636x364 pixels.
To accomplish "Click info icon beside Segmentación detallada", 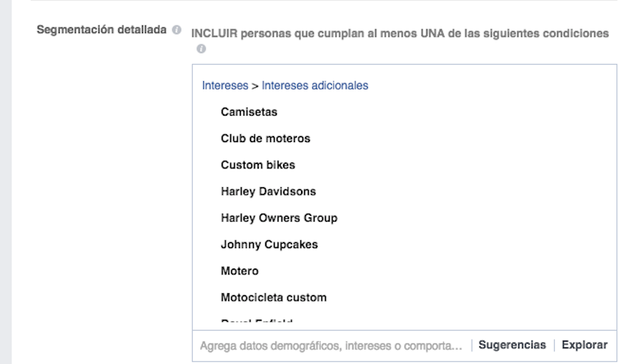I will click(176, 29).
